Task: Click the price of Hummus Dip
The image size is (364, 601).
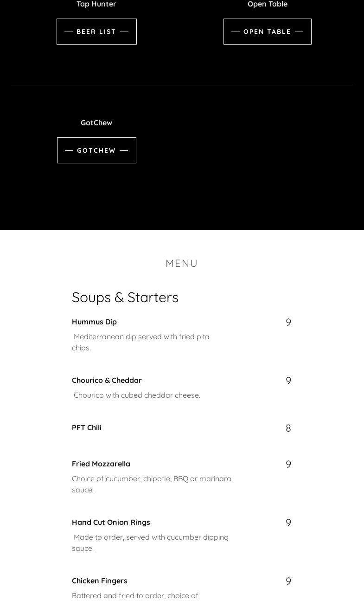Action: [x=288, y=323]
